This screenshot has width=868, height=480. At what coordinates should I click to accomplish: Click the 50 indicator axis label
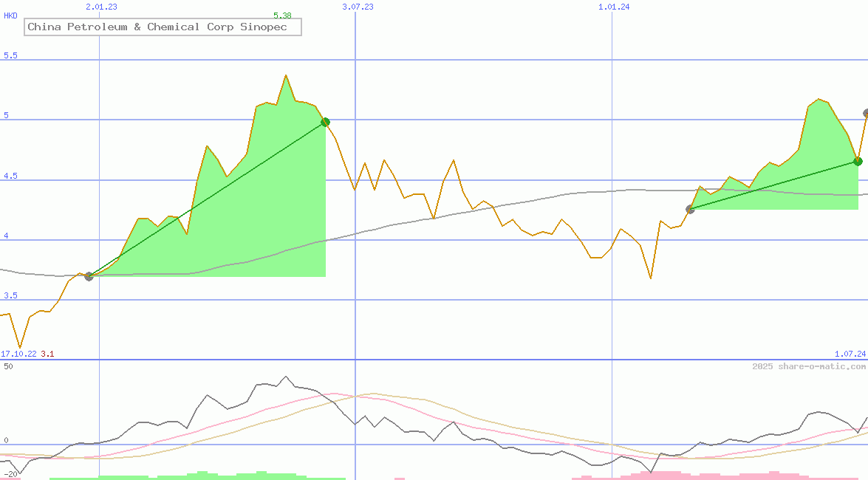(x=8, y=366)
